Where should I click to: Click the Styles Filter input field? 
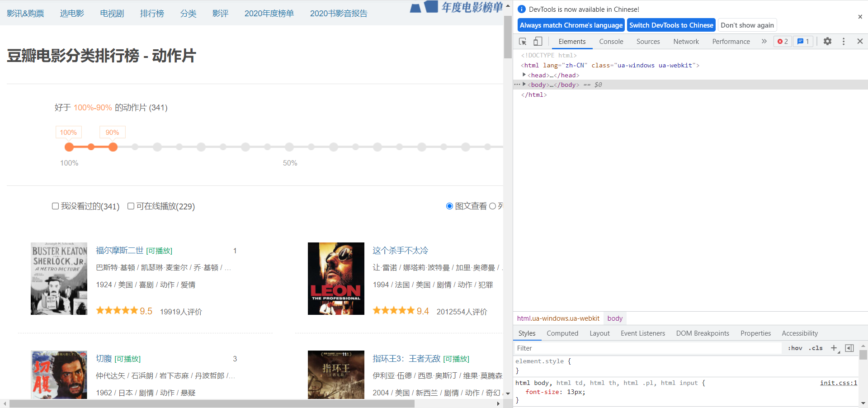648,348
